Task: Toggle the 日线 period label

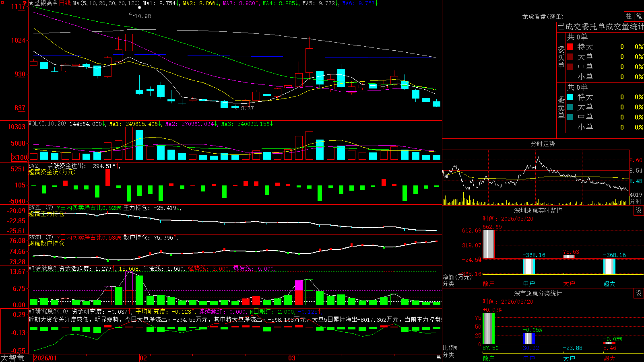Action: click(65, 3)
